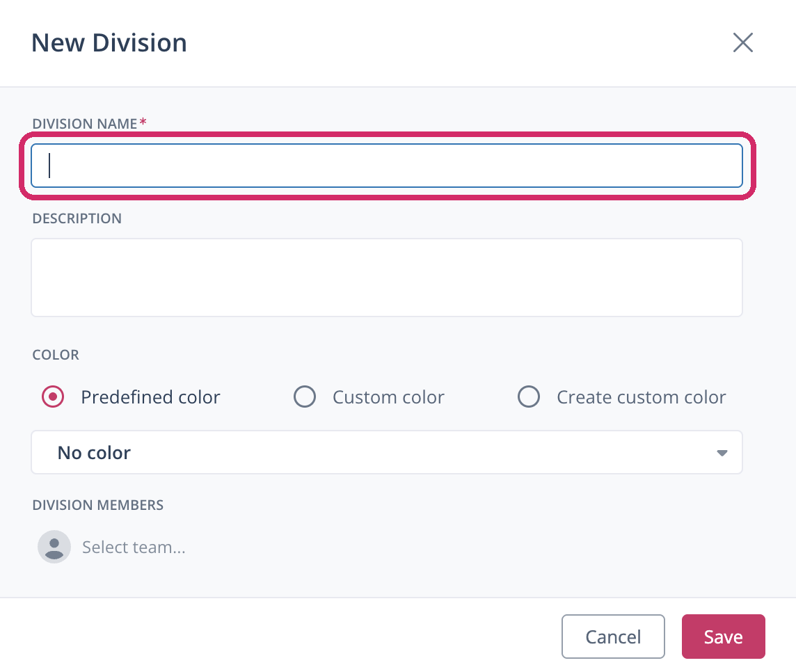Save the new division
This screenshot has height=672, width=796.
click(724, 637)
